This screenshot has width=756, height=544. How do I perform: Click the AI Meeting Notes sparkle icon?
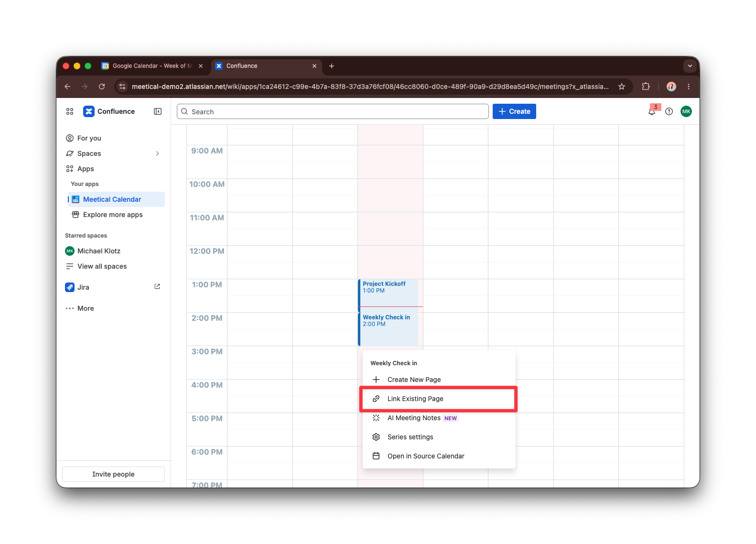[376, 418]
